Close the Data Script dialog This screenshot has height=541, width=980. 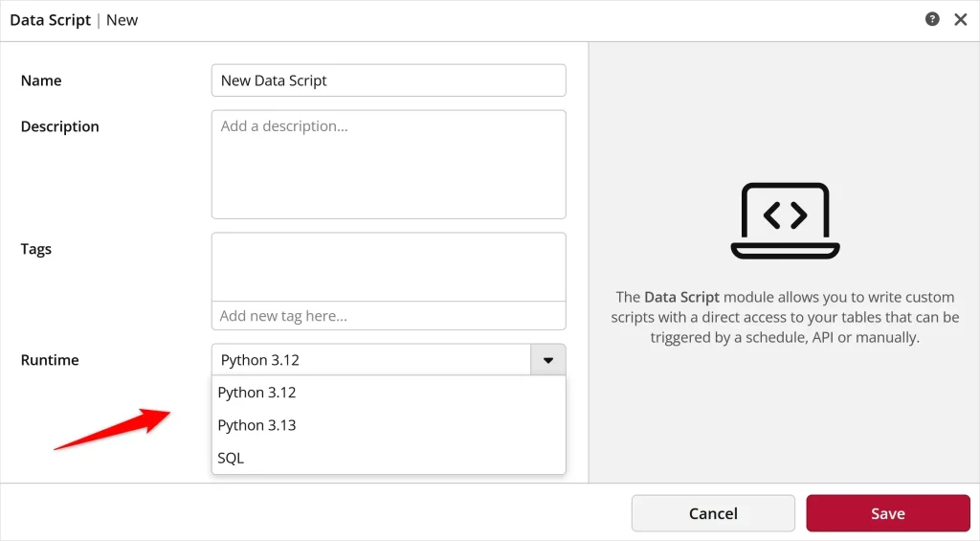point(961,20)
